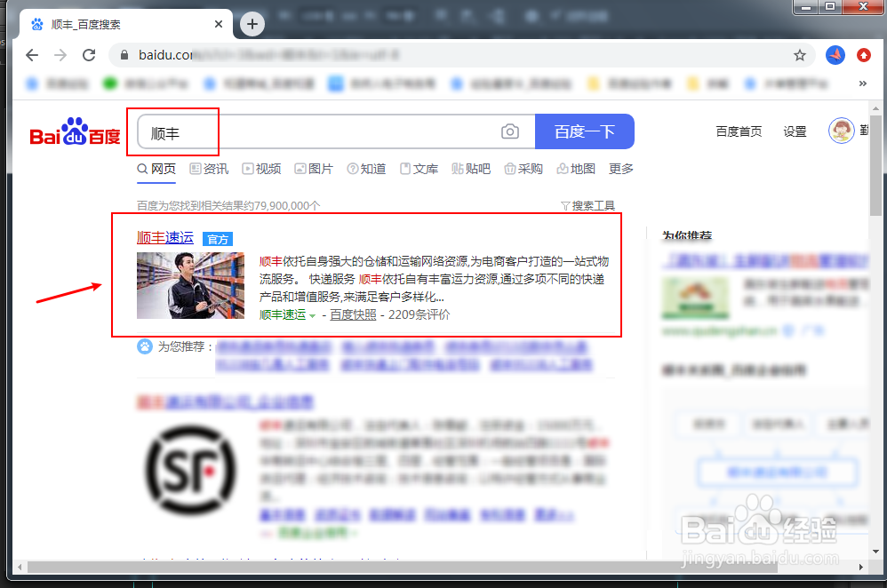The image size is (887, 588).
Task: Open the 设置 settings menu
Action: (795, 131)
